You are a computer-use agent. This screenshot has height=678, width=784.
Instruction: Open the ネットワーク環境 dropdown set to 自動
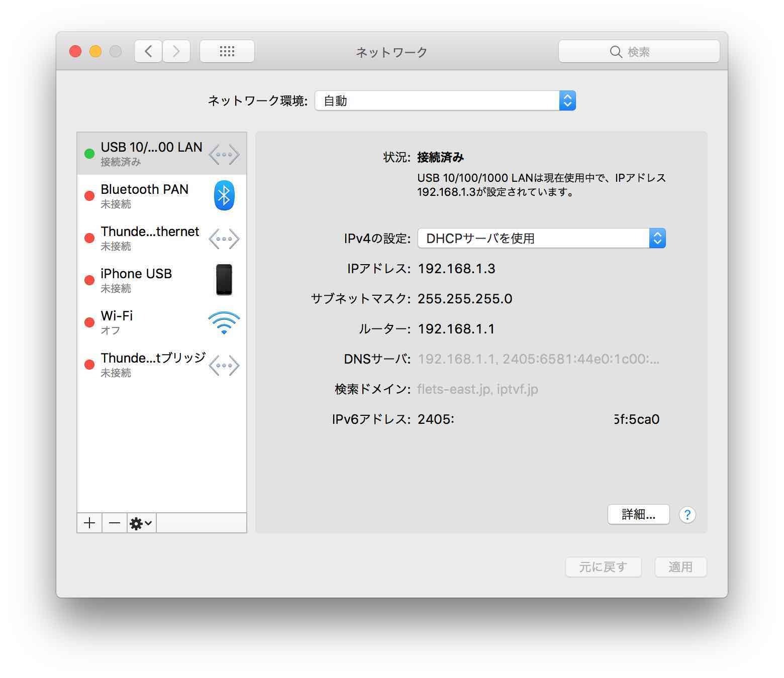[445, 100]
